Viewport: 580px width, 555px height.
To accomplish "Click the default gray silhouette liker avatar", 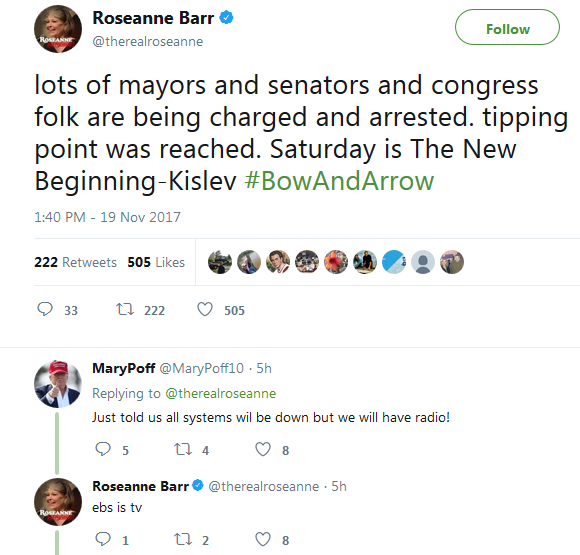I will 423,262.
